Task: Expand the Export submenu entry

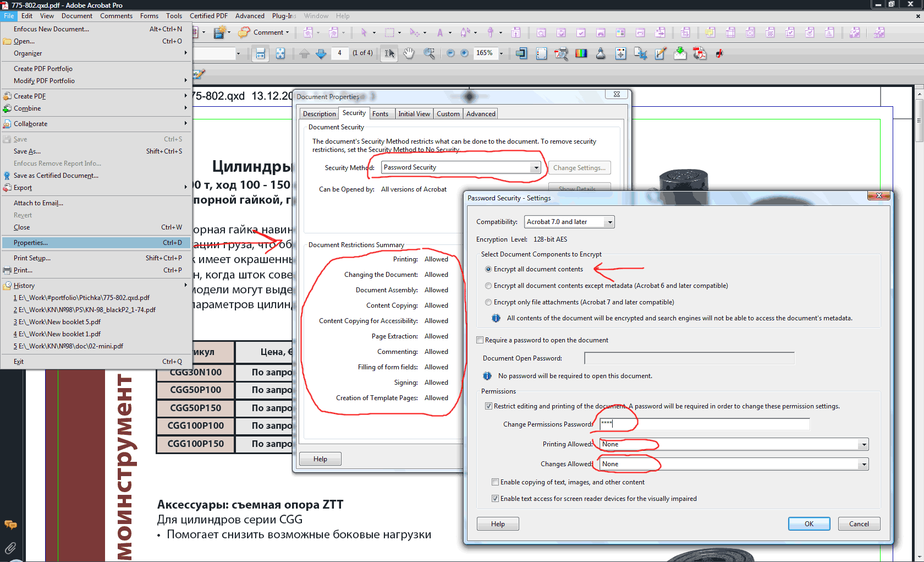Action: [96, 188]
